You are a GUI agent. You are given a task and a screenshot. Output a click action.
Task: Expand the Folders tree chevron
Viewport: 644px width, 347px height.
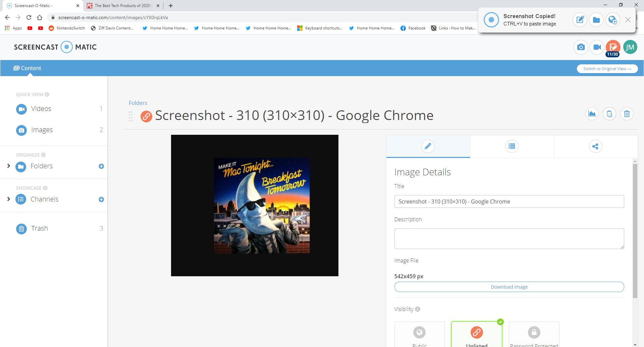(x=9, y=166)
